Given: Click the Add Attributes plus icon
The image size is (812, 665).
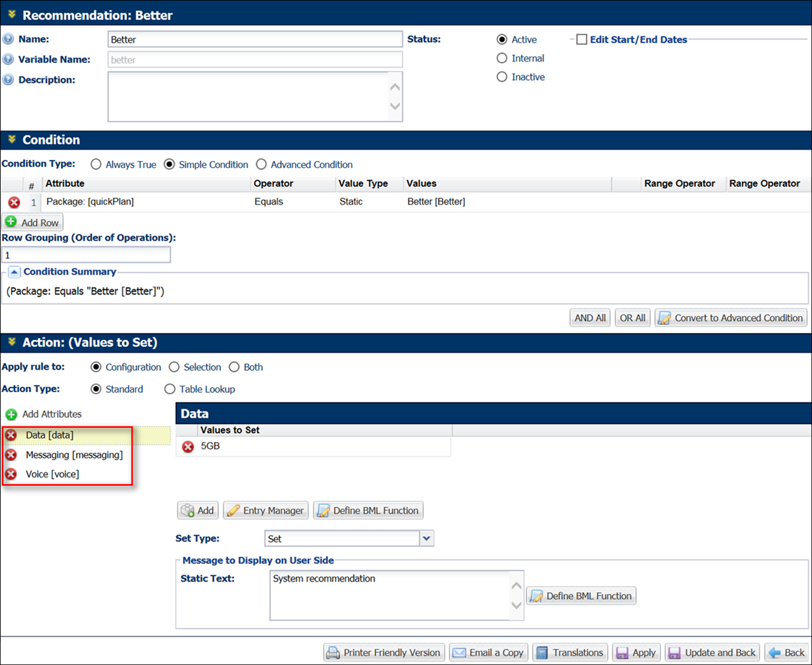Looking at the screenshot, I should pyautogui.click(x=11, y=414).
